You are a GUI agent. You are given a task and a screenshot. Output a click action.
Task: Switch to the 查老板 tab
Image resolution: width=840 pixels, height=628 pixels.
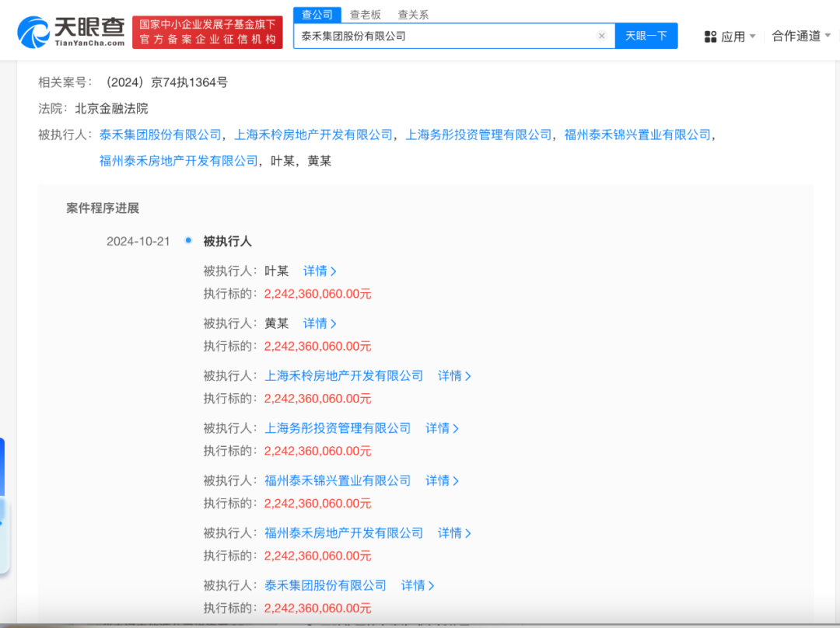366,15
